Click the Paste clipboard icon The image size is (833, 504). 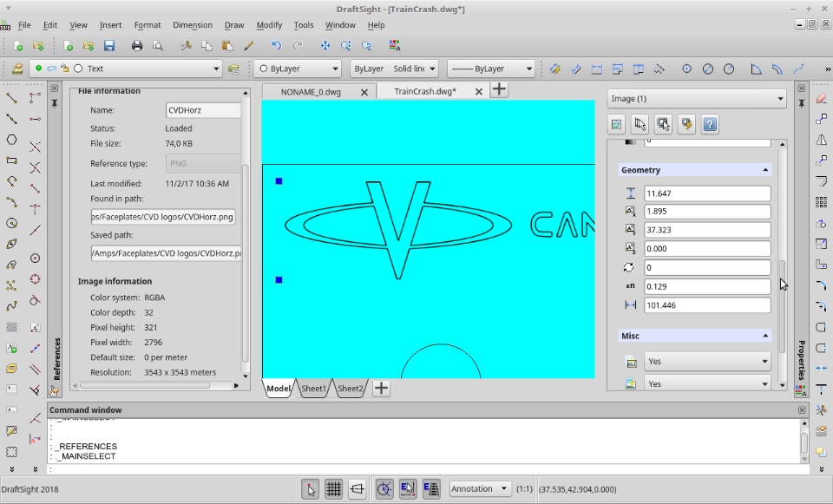point(227,46)
